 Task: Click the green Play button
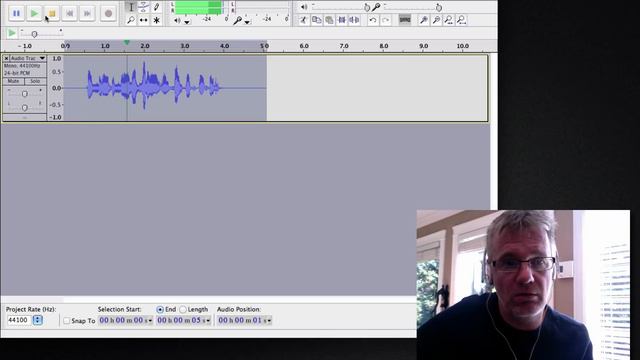tap(34, 13)
